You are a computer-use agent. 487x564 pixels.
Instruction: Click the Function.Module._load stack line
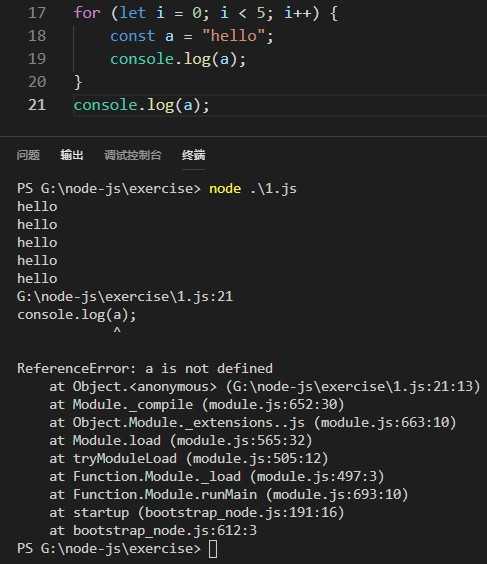point(217,477)
